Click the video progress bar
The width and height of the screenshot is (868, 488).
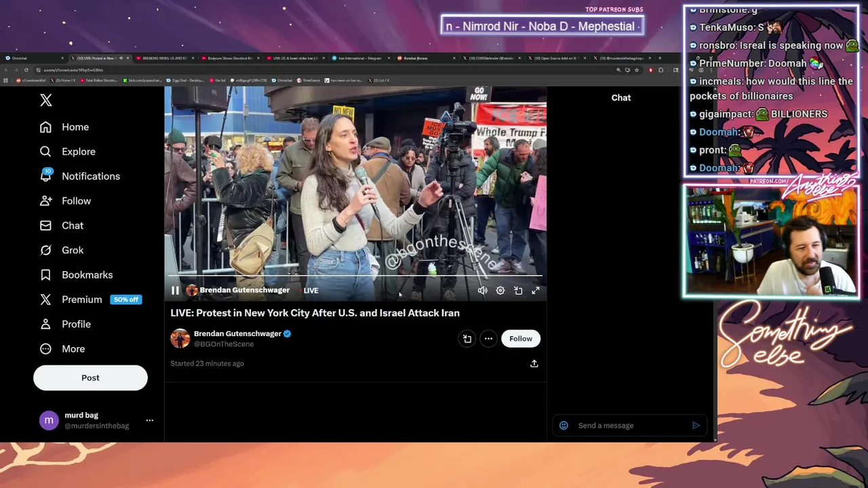[355, 277]
